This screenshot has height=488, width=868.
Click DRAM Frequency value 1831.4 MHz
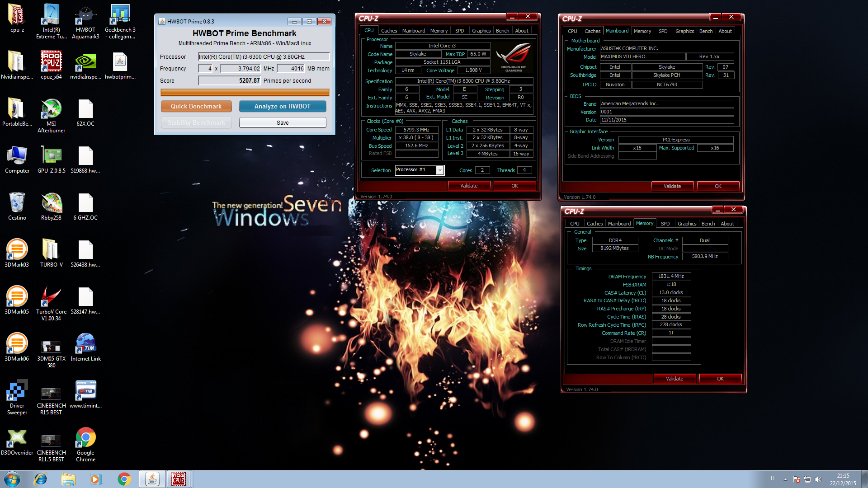(x=671, y=277)
